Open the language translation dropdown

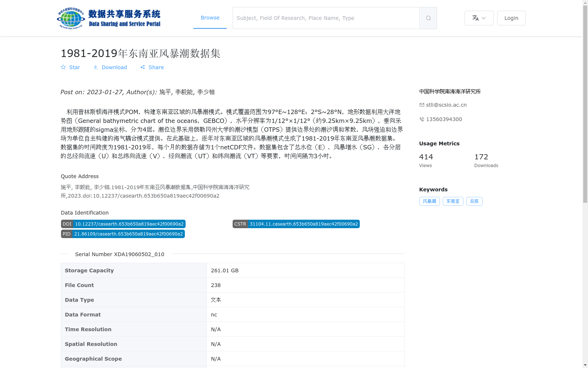coord(479,18)
